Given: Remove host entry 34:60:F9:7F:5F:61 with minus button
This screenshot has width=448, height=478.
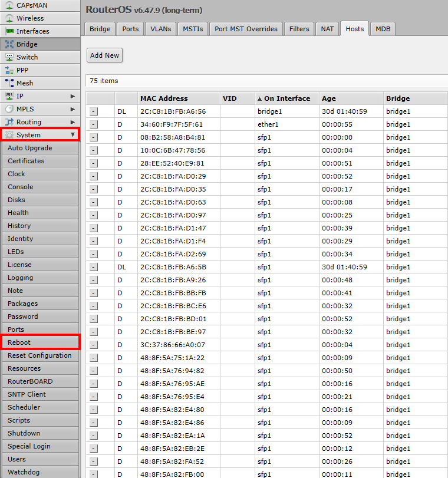Looking at the screenshot, I should [94, 124].
